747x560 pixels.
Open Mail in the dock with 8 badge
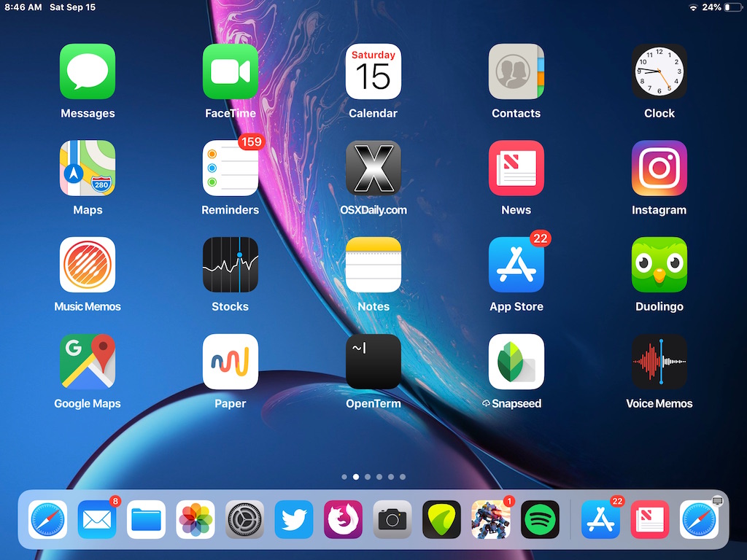(x=97, y=519)
